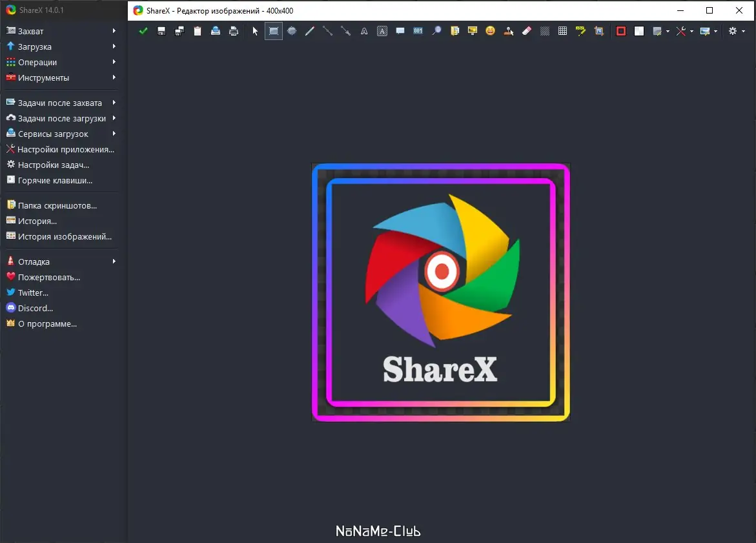The height and width of the screenshot is (543, 756).
Task: Click the Save As double-floppy icon
Action: [x=179, y=31]
